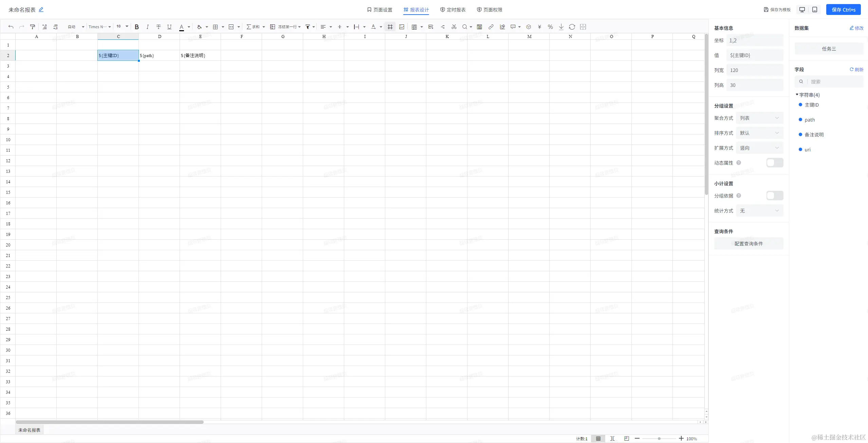The width and height of the screenshot is (868, 443).
Task: Collapse the 字符串(4) field group
Action: [x=797, y=95]
